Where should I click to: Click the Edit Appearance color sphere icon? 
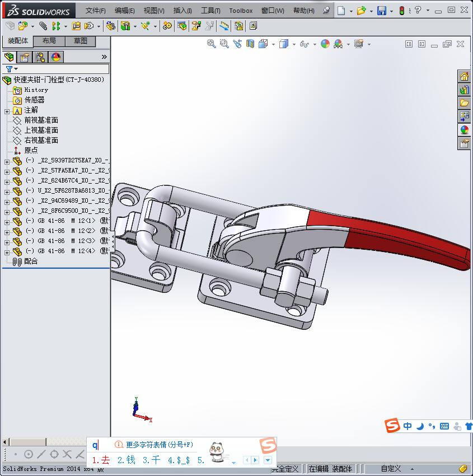click(x=325, y=44)
